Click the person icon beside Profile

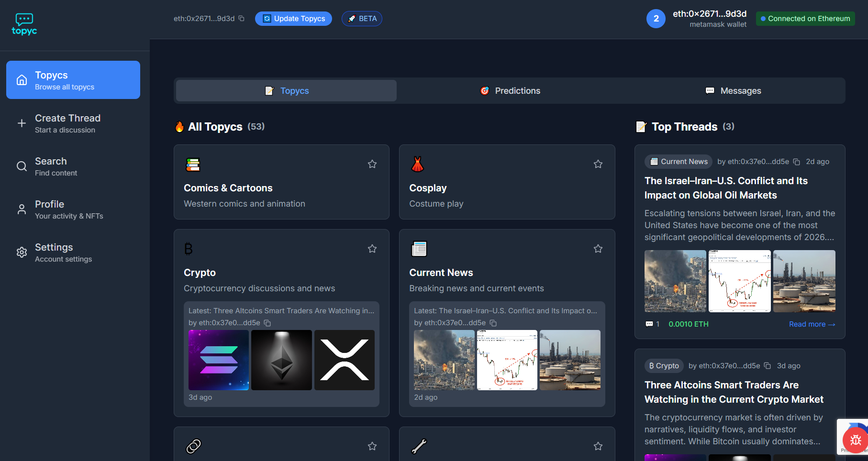pyautogui.click(x=22, y=209)
